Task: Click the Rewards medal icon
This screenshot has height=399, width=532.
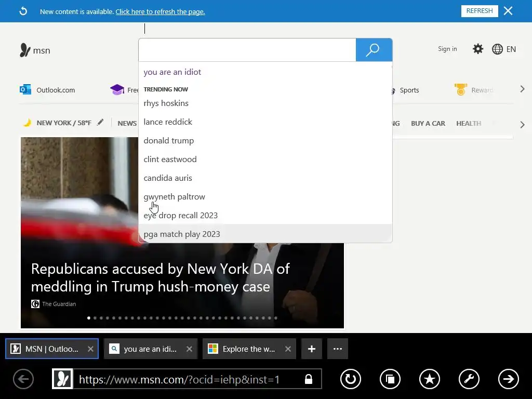Action: 460,89
